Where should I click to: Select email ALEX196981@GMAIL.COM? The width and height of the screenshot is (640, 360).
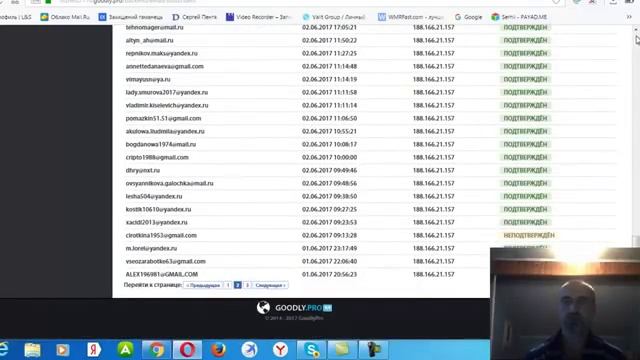coord(162,274)
